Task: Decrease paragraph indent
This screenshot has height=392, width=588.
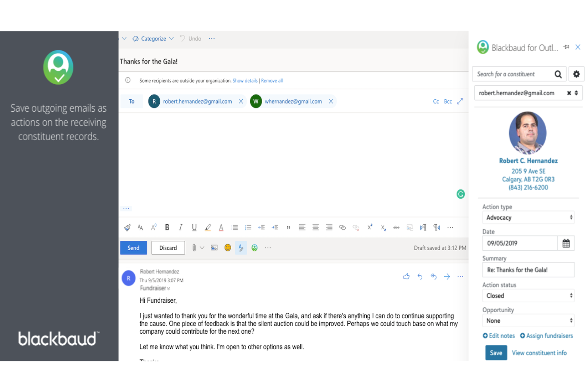Action: pyautogui.click(x=261, y=228)
